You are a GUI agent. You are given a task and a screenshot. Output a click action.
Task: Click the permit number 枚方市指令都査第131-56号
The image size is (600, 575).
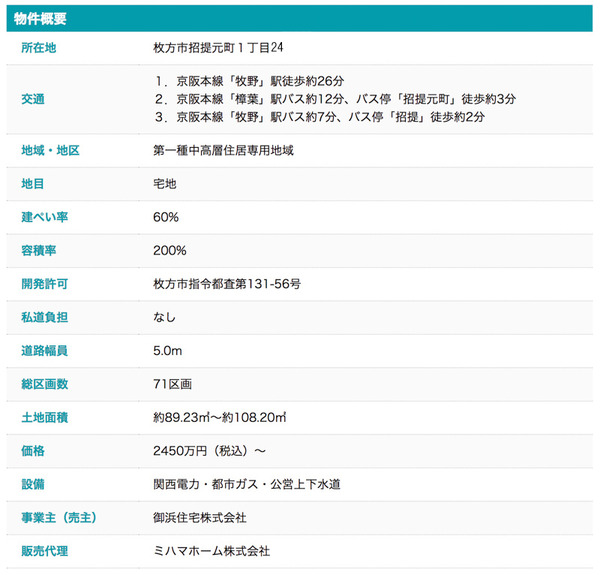(227, 284)
